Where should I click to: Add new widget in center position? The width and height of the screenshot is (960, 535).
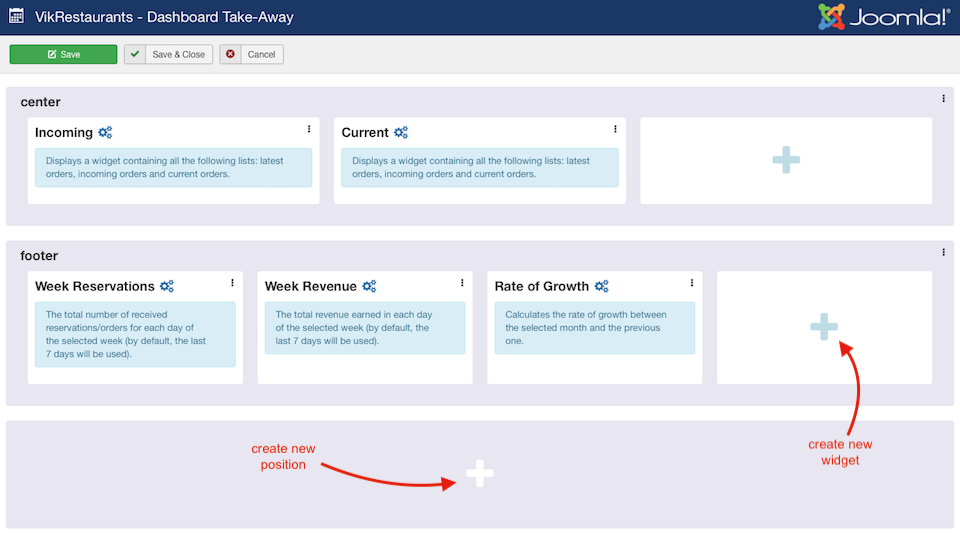click(x=786, y=160)
